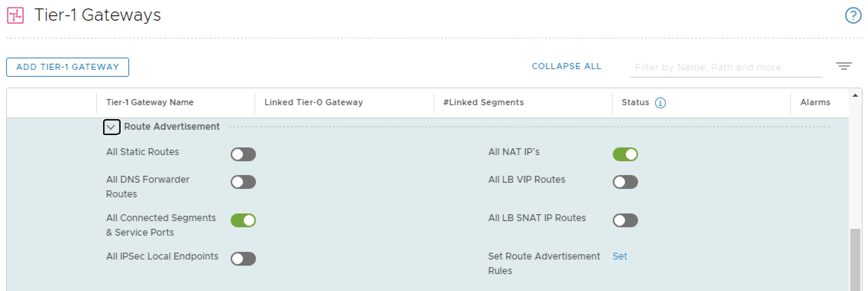The height and width of the screenshot is (291, 868).
Task: Click the filter lines icon
Action: point(844,66)
